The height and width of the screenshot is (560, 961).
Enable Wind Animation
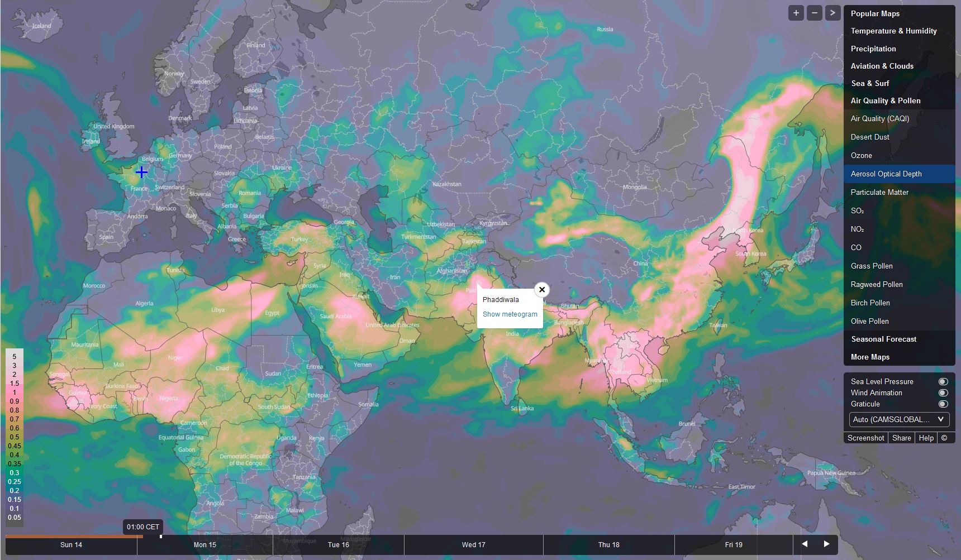pyautogui.click(x=943, y=393)
